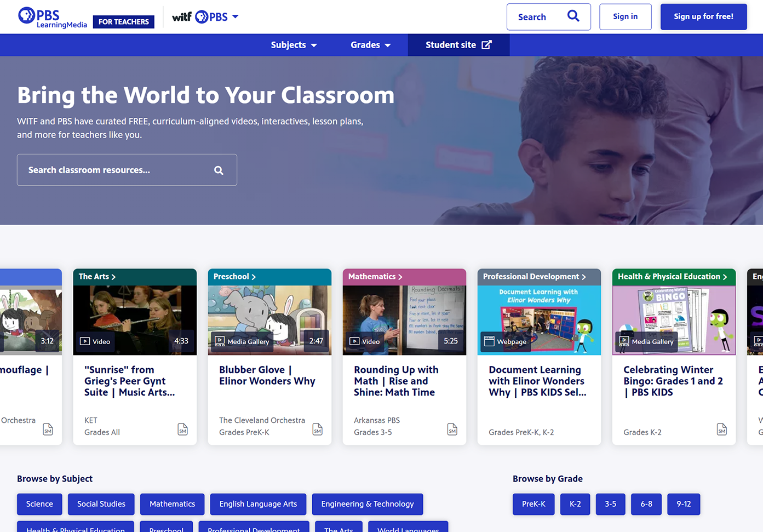Click the Search classroom resources field

click(x=127, y=170)
